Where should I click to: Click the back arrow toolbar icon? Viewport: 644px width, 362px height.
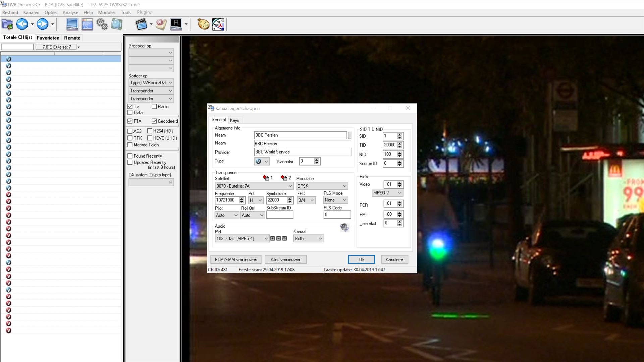pyautogui.click(x=22, y=24)
